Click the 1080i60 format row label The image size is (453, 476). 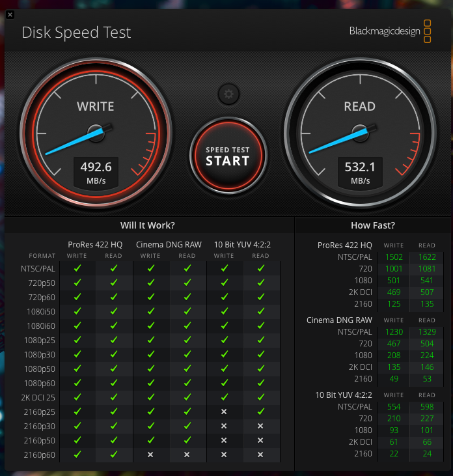pyautogui.click(x=41, y=326)
